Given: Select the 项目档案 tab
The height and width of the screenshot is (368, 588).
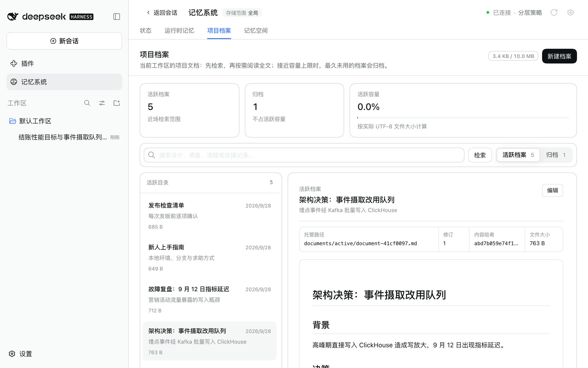Looking at the screenshot, I should click(219, 31).
